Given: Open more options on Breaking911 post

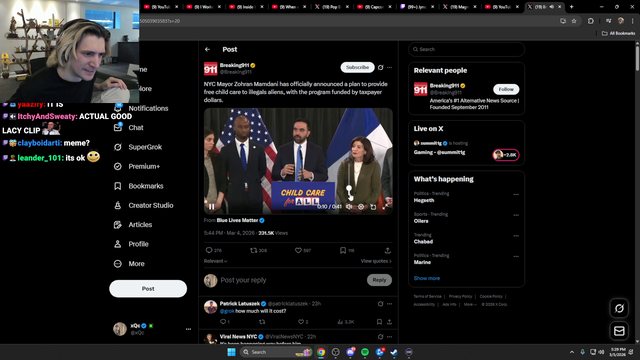Looking at the screenshot, I should tap(389, 67).
